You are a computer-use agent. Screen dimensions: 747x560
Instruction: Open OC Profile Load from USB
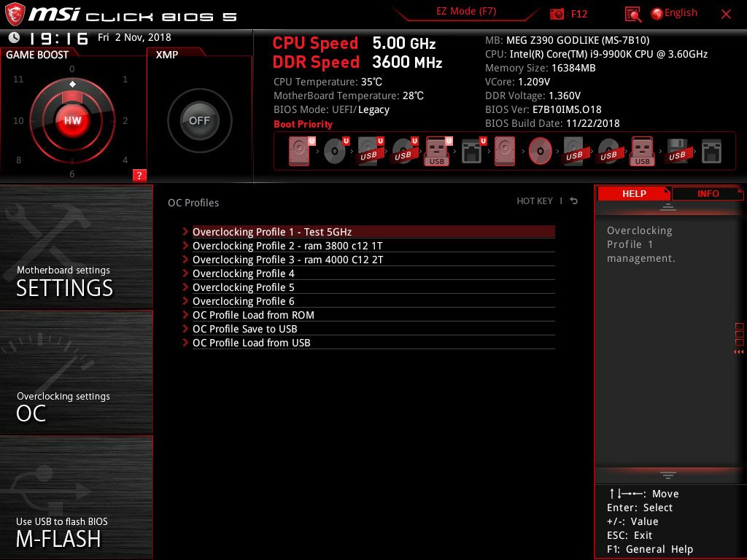(373, 343)
